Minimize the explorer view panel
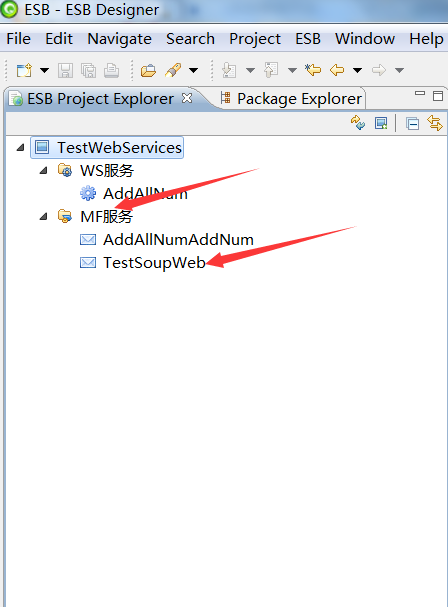 (x=420, y=93)
